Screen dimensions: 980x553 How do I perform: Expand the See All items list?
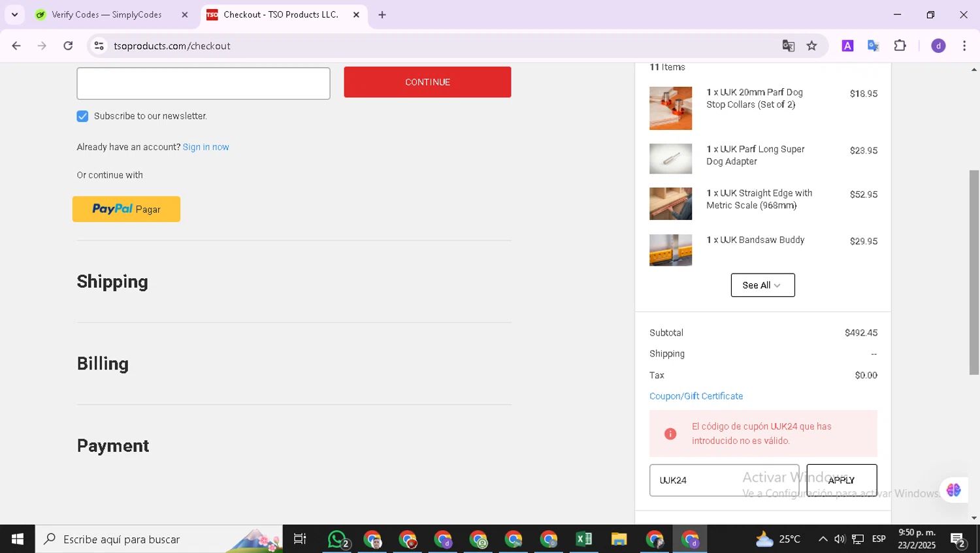[x=762, y=285]
